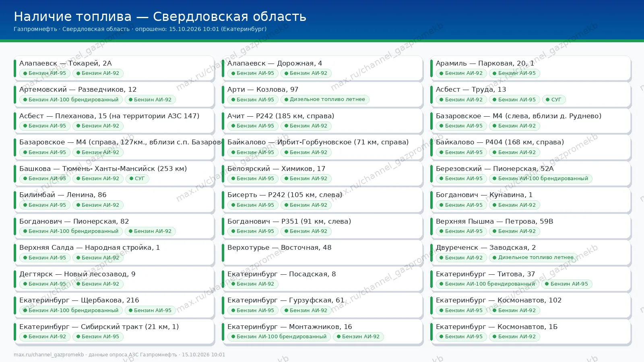The height and width of the screenshot is (362, 644).
Task: Click 'Бензин АИ-92' under Екатеринбург — Гурзуфская, 61
Action: click(306, 311)
